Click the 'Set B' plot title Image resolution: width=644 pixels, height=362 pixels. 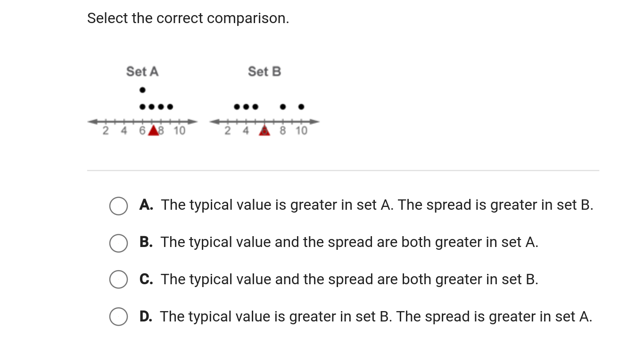tap(264, 72)
